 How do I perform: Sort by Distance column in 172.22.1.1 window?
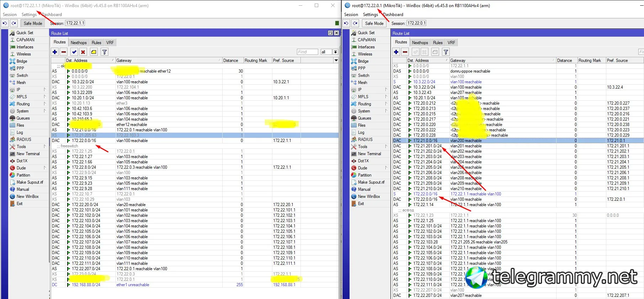(x=233, y=61)
